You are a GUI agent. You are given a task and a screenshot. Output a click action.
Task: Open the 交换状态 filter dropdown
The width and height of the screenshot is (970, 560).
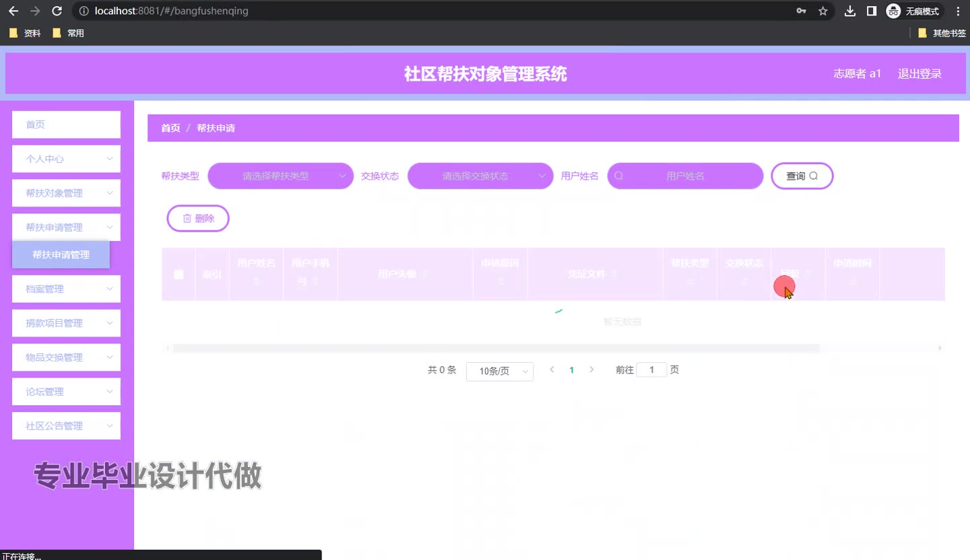pyautogui.click(x=480, y=176)
